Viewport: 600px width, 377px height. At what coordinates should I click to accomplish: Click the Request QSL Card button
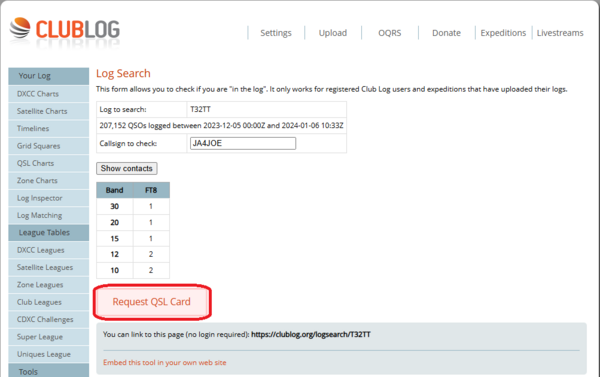(x=152, y=302)
